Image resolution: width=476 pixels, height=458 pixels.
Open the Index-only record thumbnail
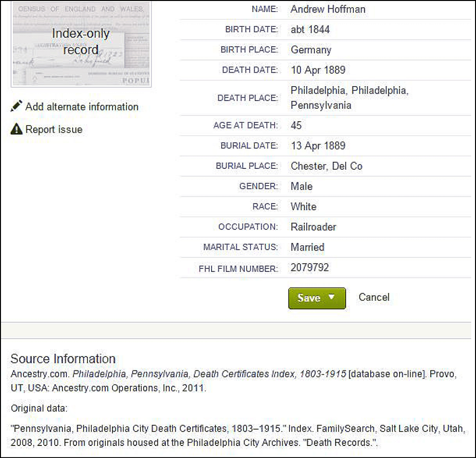coord(81,43)
